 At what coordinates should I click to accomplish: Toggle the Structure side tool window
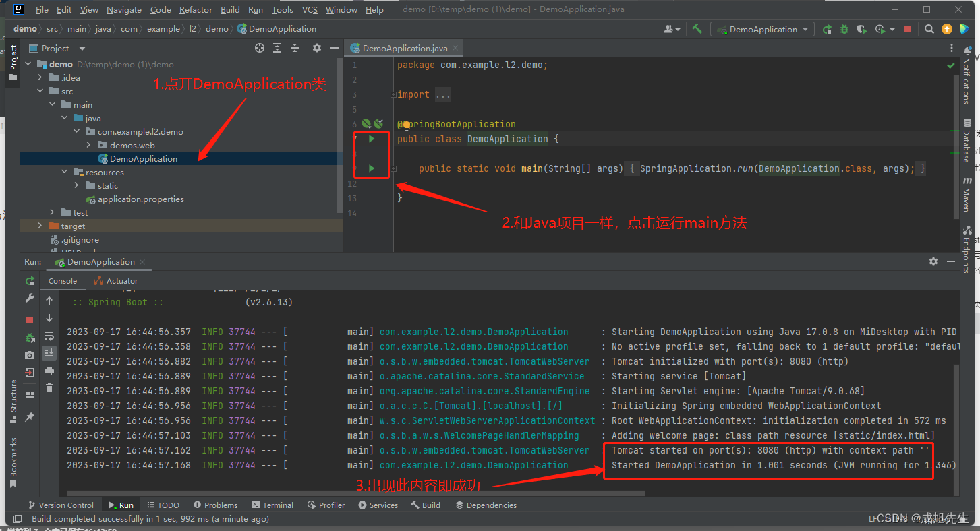pyautogui.click(x=13, y=401)
